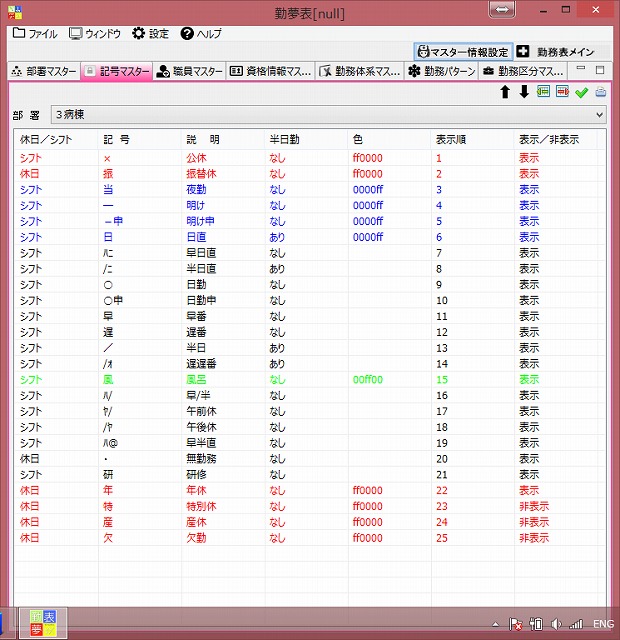This screenshot has width=620, height=640.
Task: Select the 遅番 description cell
Action: 196,332
